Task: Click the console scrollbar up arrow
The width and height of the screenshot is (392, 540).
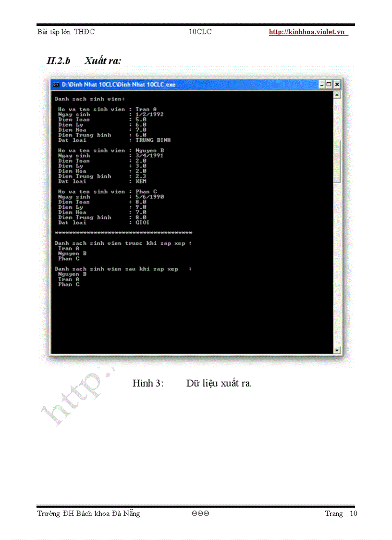Action: (337, 95)
